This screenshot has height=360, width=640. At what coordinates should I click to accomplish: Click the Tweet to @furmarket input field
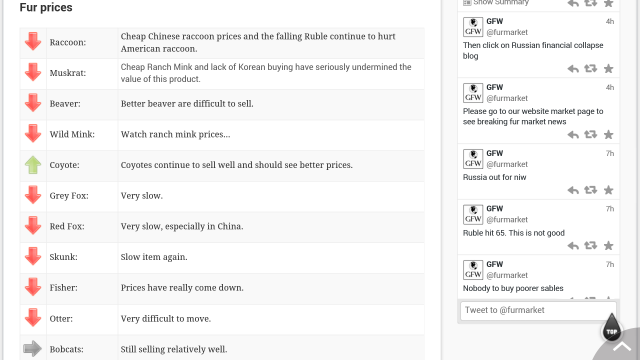pos(538,310)
